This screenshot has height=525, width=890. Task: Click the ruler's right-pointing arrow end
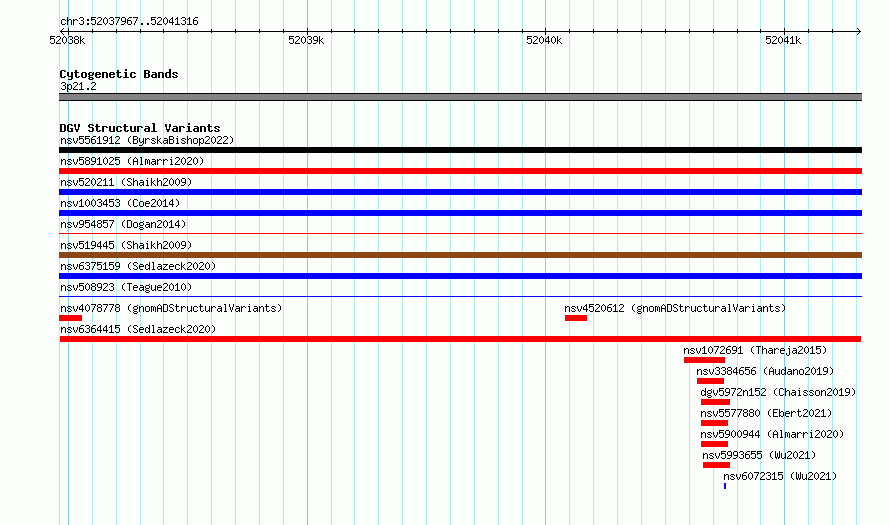pyautogui.click(x=859, y=31)
